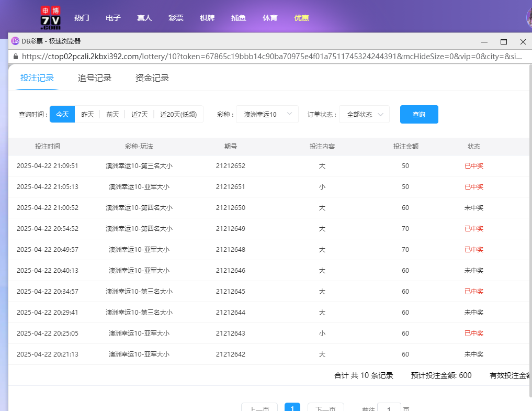Viewport: 532px width, 411px height.
Task: Click the 查询 query button
Action: [x=418, y=114]
